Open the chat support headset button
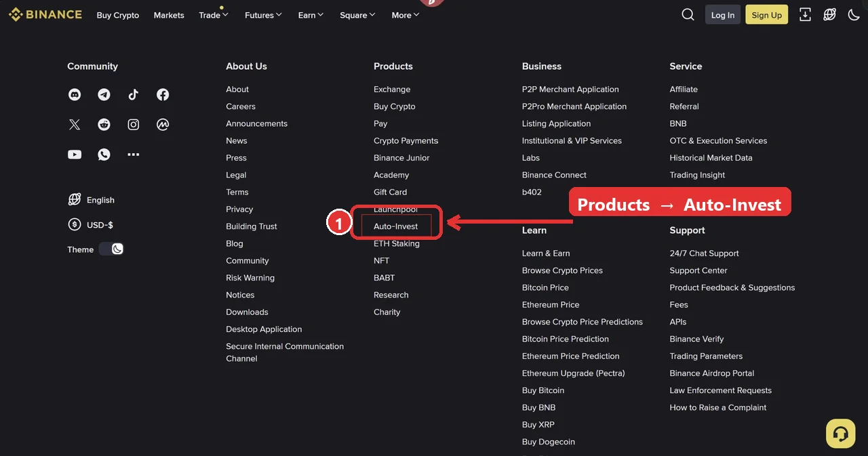 click(840, 434)
